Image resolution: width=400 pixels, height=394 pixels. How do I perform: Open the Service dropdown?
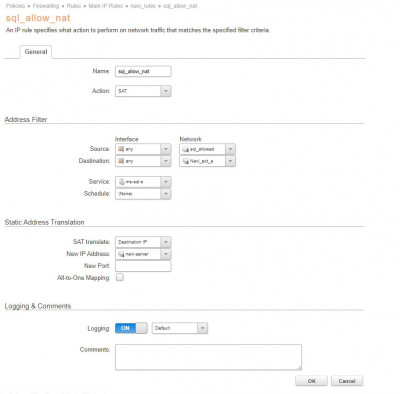[143, 182]
